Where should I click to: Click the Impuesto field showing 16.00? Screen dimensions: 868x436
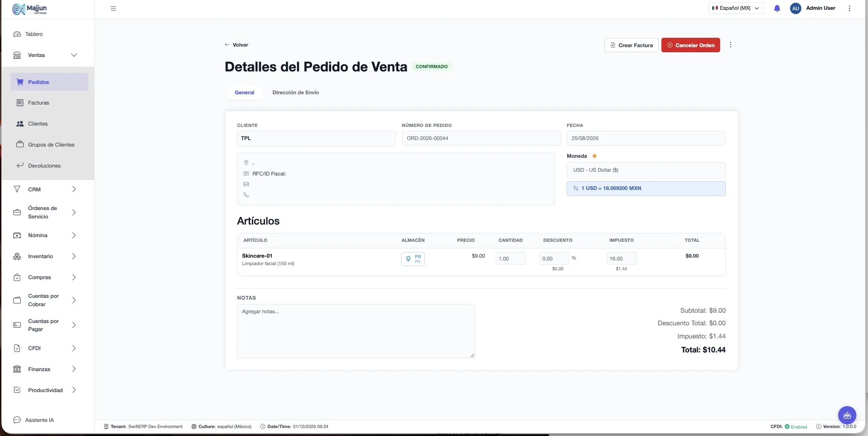tap(621, 259)
